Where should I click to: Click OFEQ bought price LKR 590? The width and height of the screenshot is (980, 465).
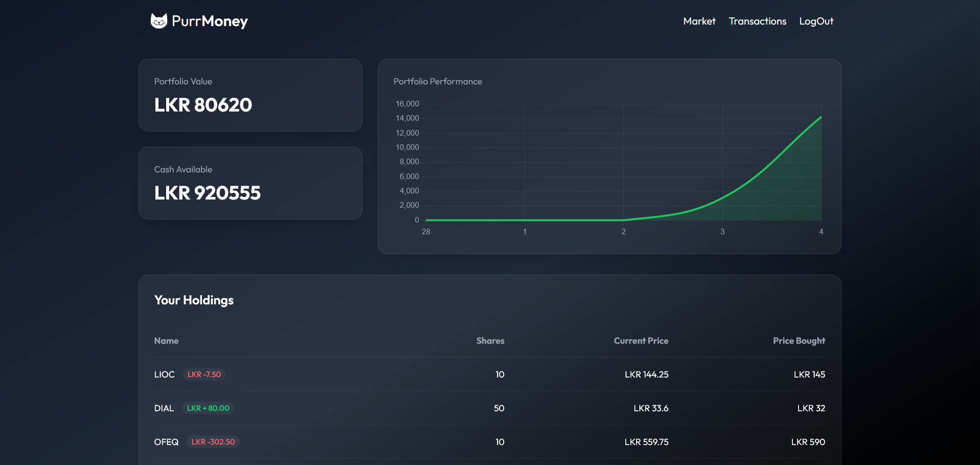click(808, 442)
